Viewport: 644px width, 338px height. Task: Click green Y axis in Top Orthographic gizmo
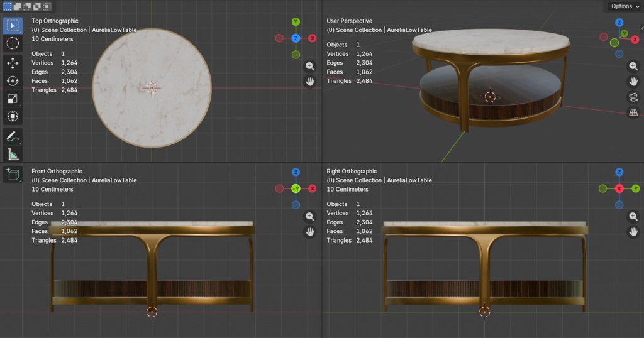click(296, 22)
